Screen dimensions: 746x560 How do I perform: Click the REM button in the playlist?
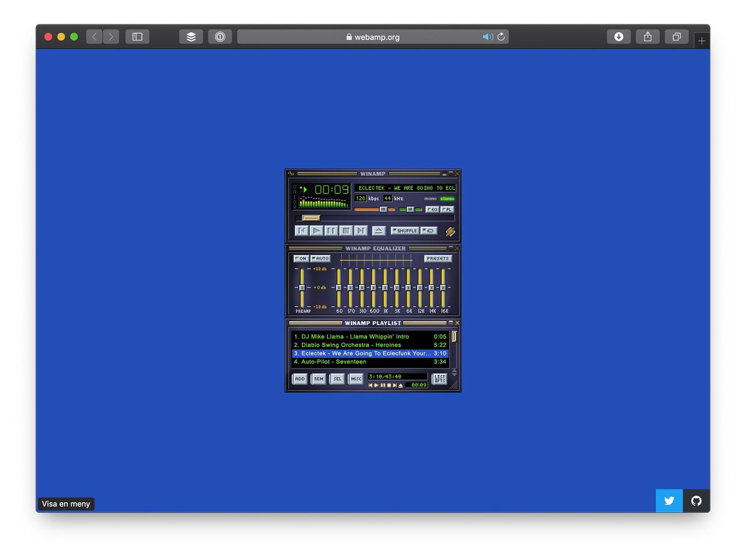[318, 379]
